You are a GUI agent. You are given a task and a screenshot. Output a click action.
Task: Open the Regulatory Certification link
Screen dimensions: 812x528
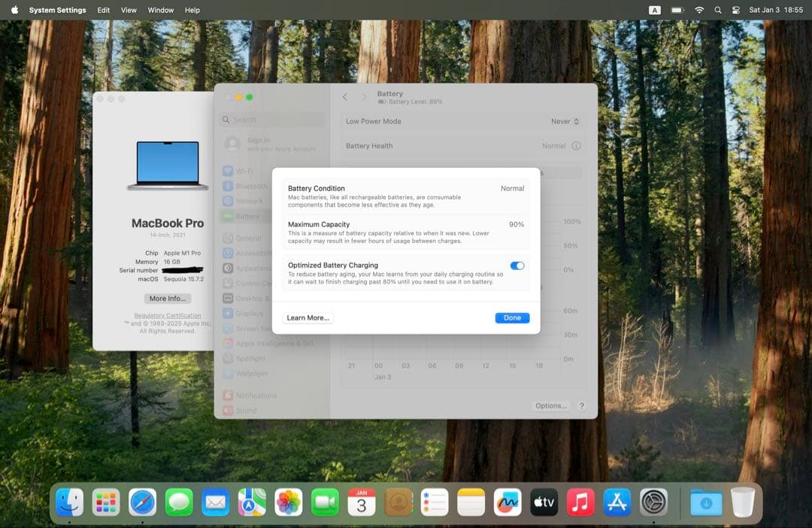point(167,315)
